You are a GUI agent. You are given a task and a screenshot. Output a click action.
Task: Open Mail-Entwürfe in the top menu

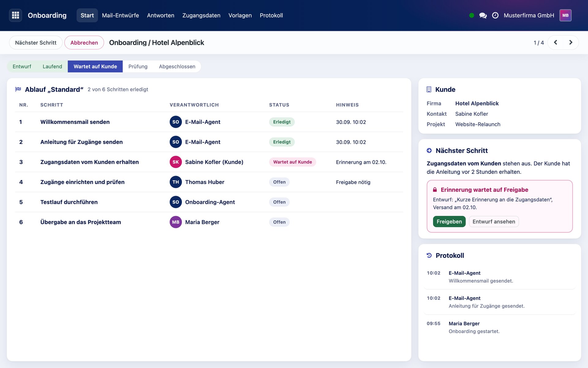click(120, 15)
